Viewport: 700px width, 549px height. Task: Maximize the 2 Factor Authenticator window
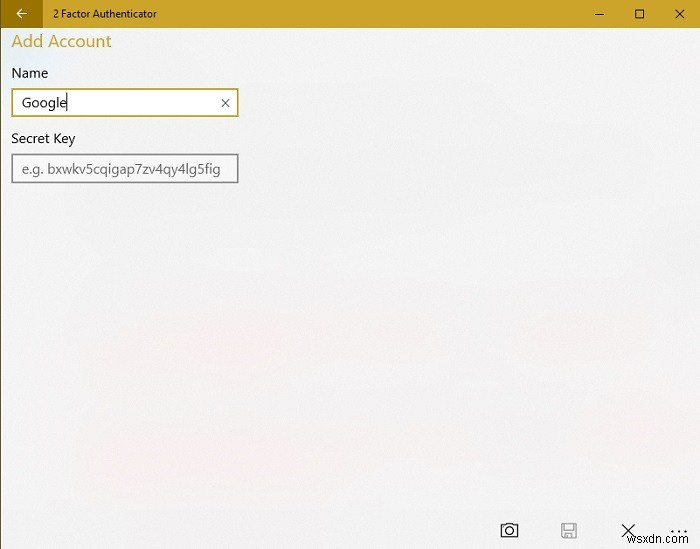(x=639, y=14)
